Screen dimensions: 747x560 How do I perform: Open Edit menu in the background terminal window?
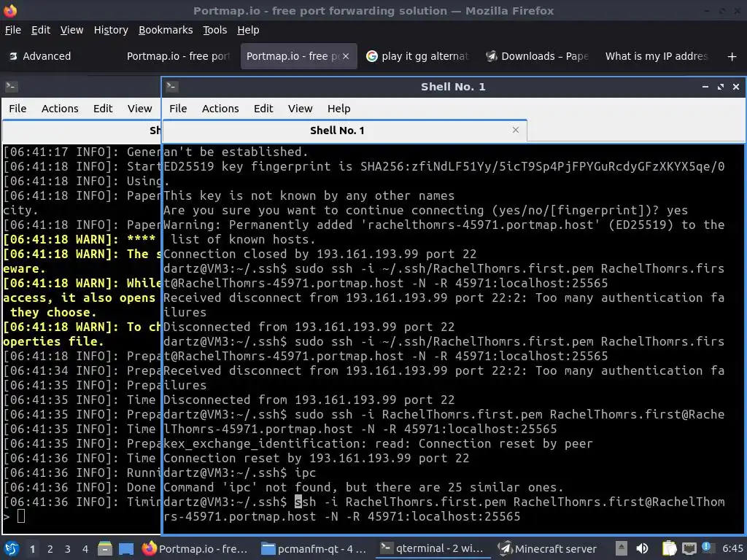(x=102, y=109)
